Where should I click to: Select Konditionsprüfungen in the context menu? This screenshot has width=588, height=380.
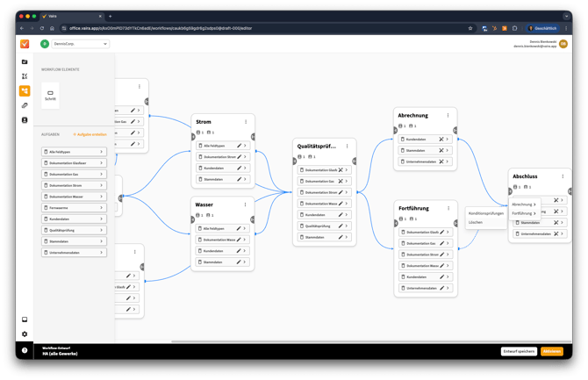[486, 213]
